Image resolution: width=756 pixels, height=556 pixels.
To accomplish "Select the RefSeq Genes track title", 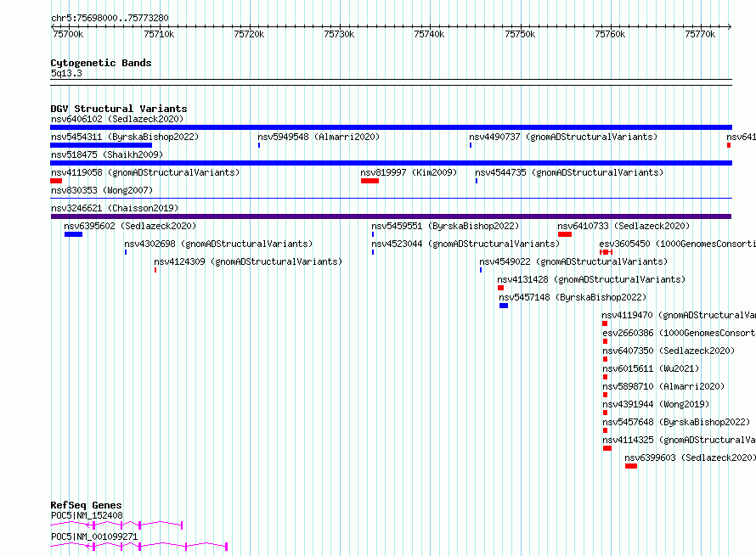I will tap(86, 505).
